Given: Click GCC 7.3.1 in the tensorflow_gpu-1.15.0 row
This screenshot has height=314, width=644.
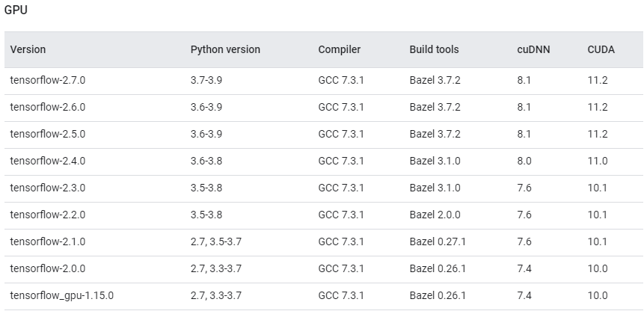Looking at the screenshot, I should (x=341, y=295).
